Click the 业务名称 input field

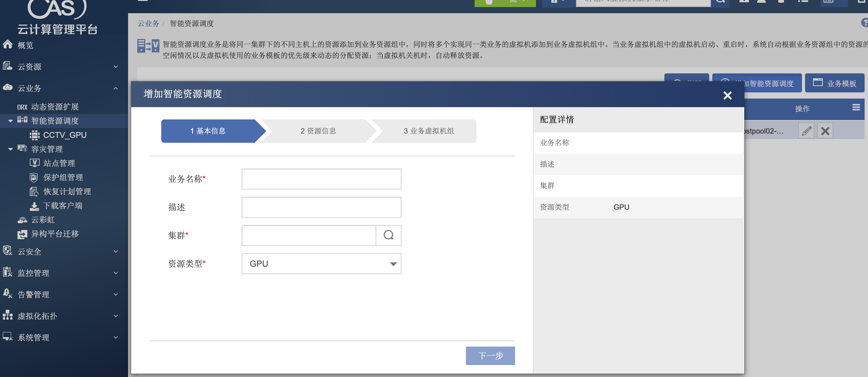[x=321, y=179]
